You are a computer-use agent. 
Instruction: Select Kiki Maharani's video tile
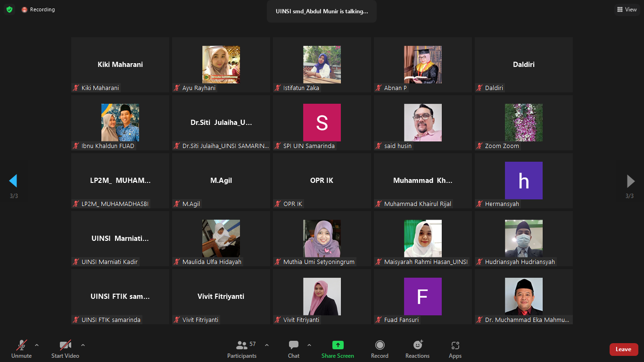(x=120, y=65)
